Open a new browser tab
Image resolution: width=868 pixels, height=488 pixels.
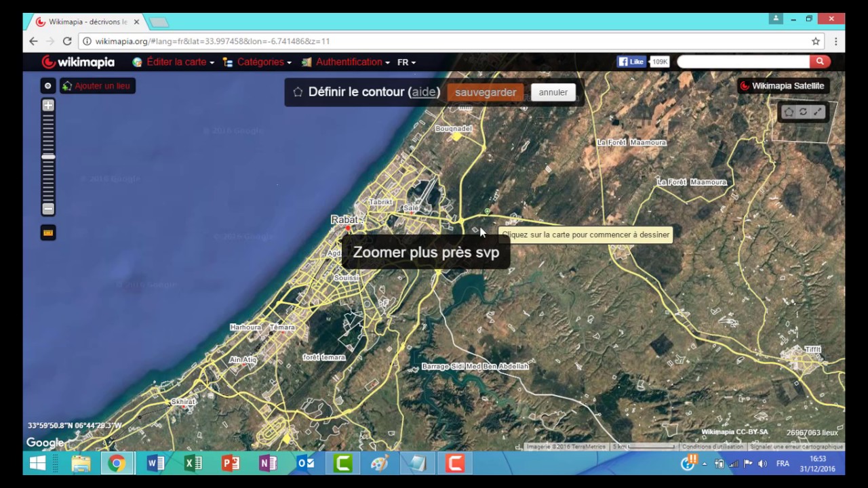pyautogui.click(x=159, y=22)
